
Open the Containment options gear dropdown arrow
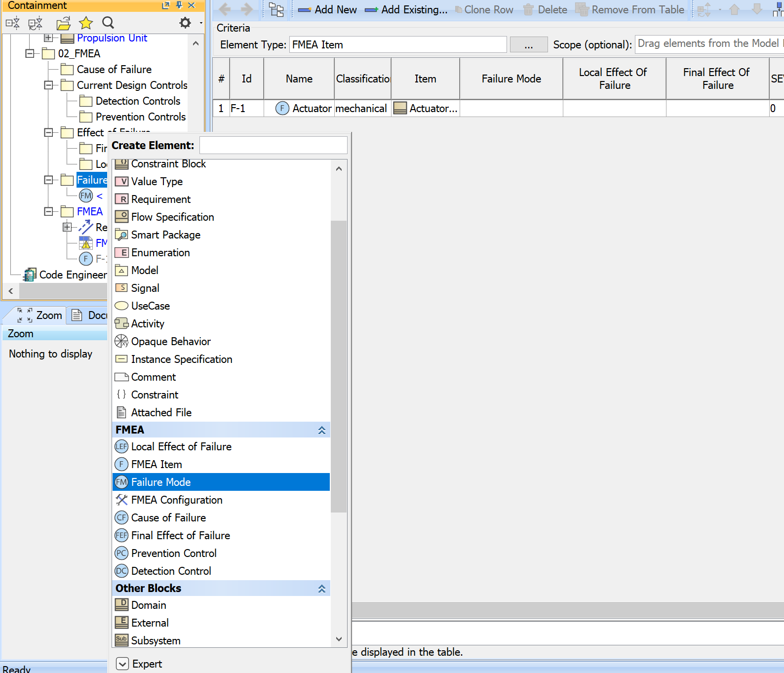pyautogui.click(x=200, y=23)
